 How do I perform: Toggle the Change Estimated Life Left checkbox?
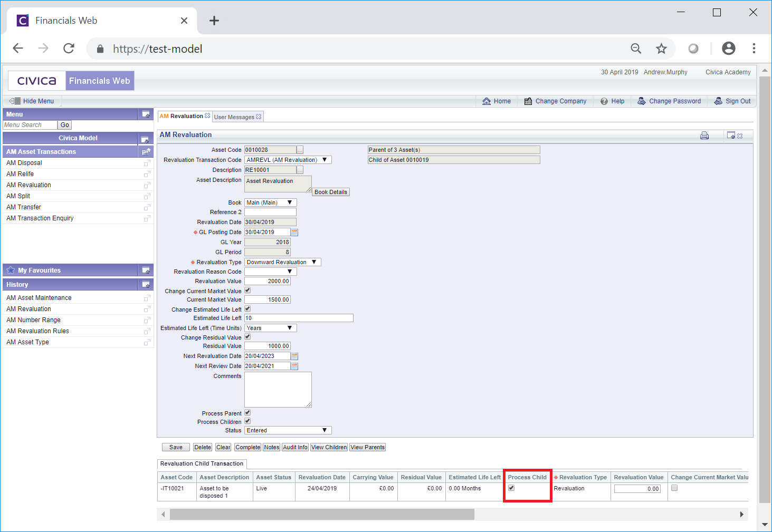click(247, 309)
